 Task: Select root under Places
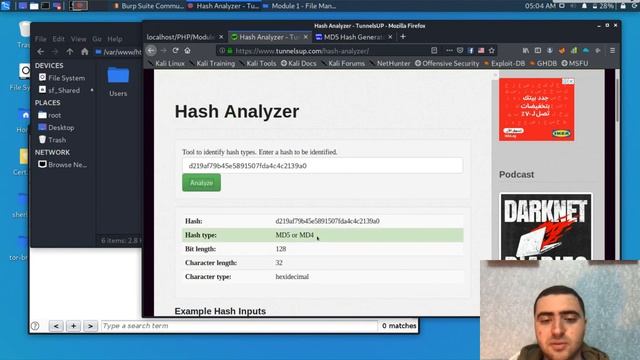pyautogui.click(x=49, y=115)
